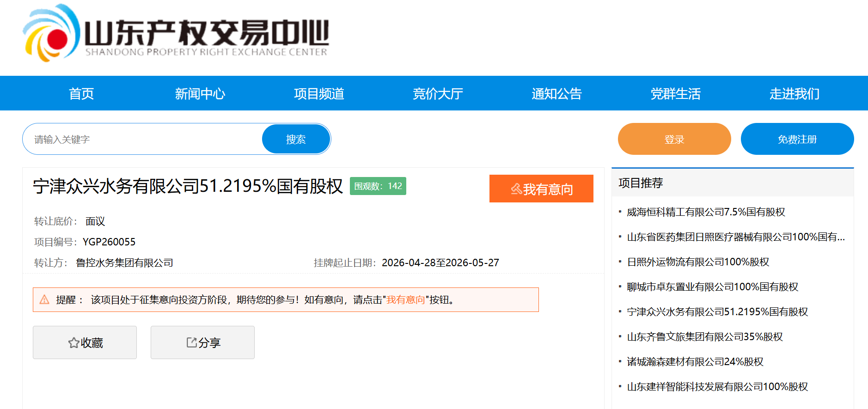
Task: Select 通知公告 in the navigation bar
Action: coord(556,94)
